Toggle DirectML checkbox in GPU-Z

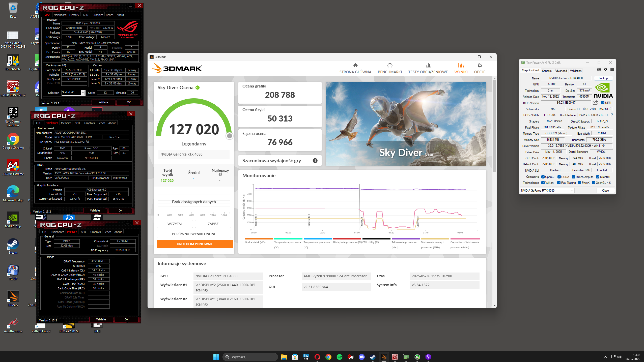tap(598, 177)
